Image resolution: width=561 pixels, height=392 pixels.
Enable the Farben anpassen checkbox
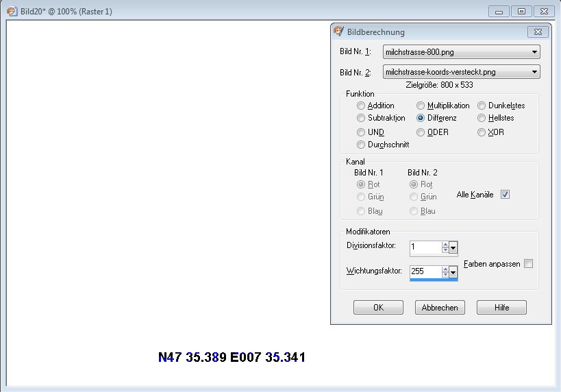[528, 264]
